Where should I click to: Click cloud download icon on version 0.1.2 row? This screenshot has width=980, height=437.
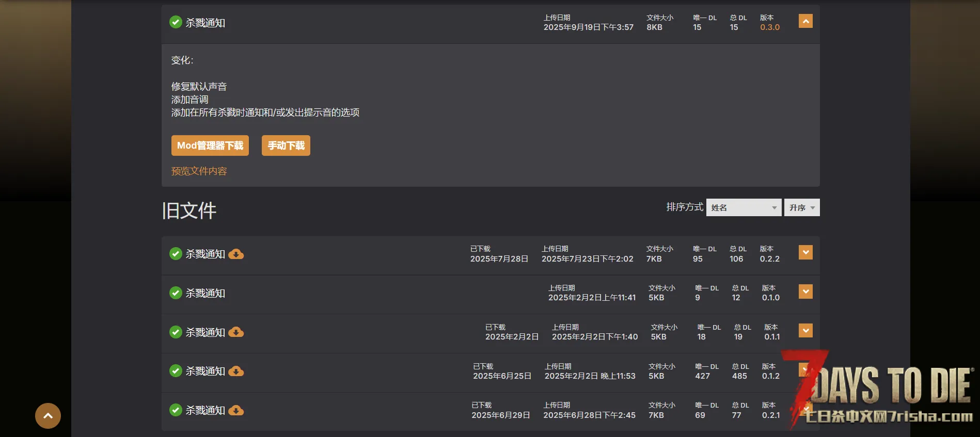(236, 371)
